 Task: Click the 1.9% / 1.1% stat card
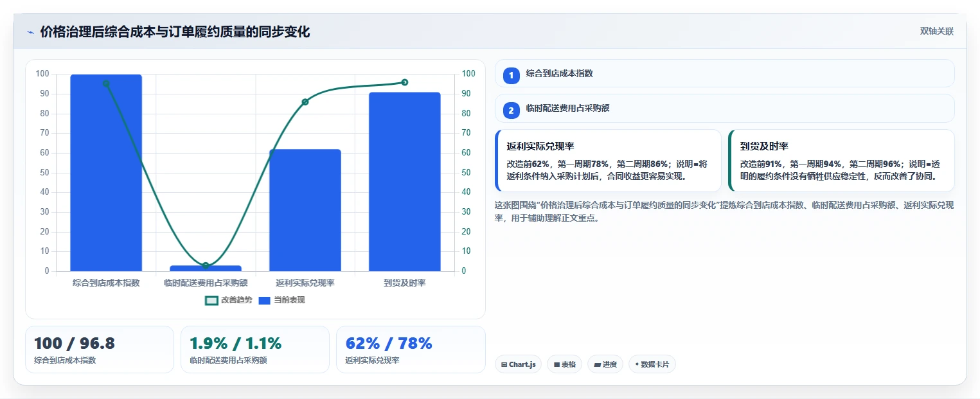click(x=255, y=350)
